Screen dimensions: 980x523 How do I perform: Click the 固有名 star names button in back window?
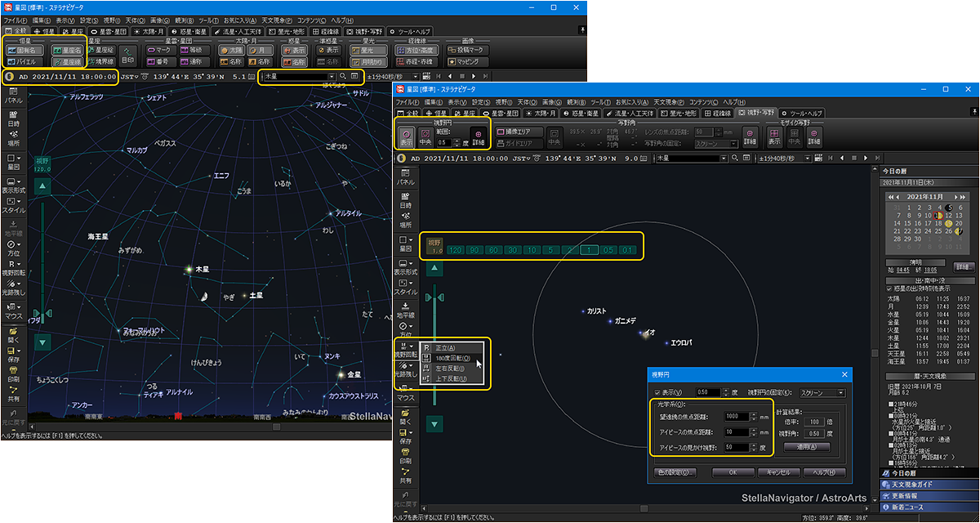[x=23, y=50]
